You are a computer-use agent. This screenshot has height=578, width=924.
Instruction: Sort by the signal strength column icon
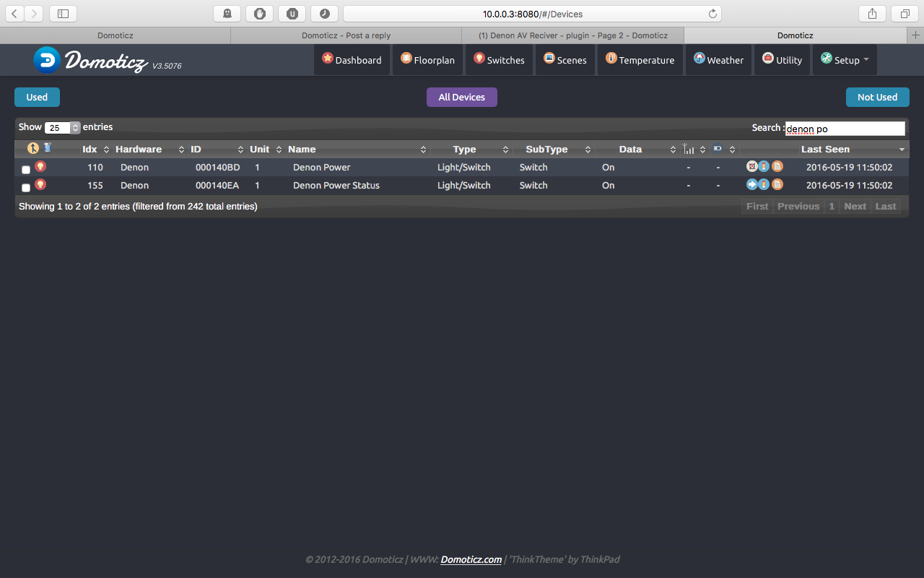(689, 149)
